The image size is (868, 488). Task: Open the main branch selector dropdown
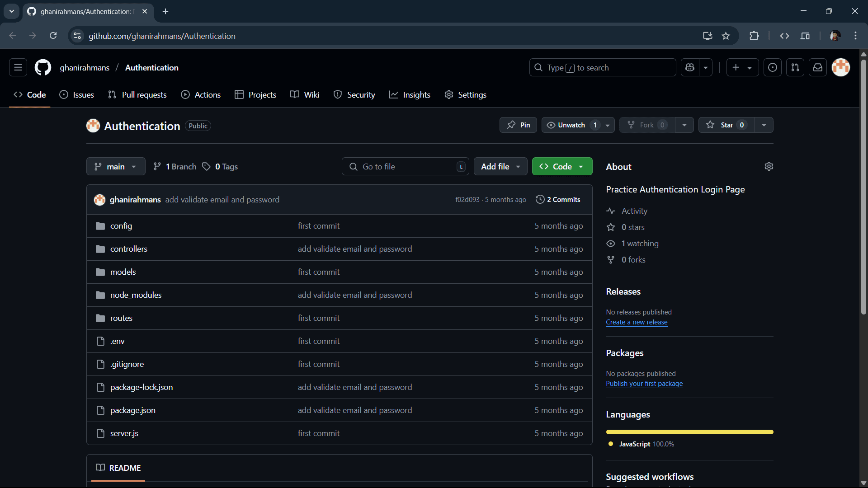point(116,167)
